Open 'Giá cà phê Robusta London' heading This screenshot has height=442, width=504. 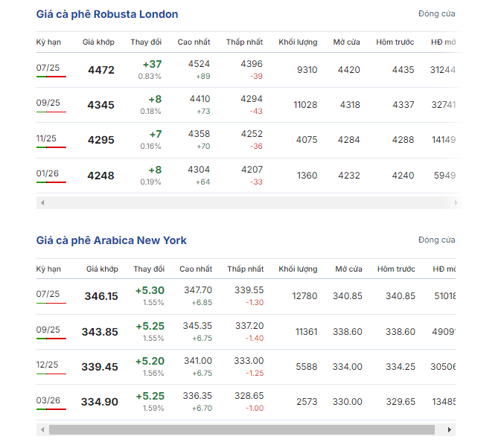pos(107,14)
